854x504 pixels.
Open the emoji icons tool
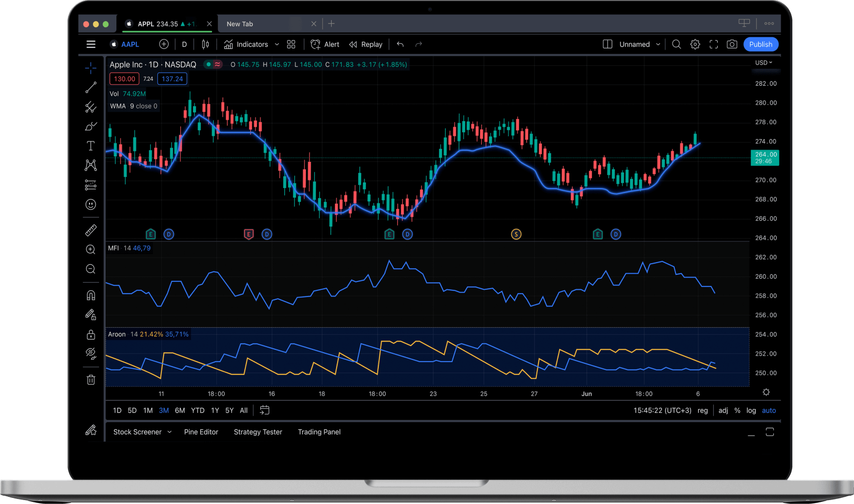pos(91,205)
